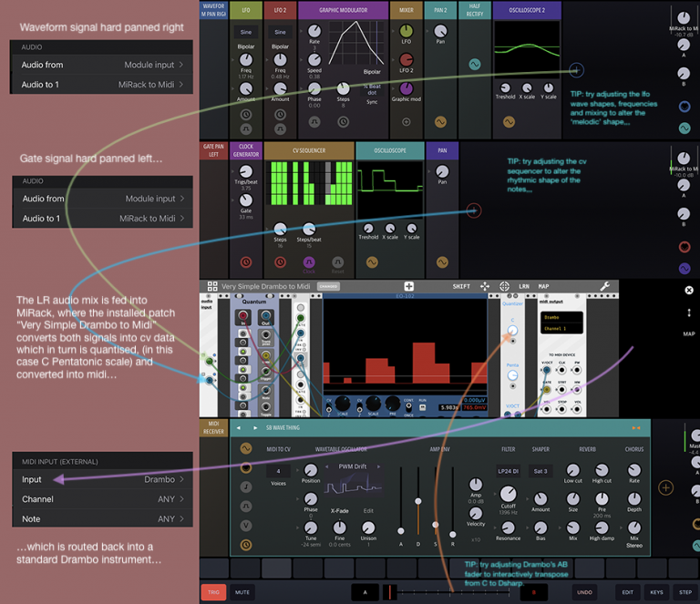Viewport: 700px width, 604px height.
Task: Select the yellow clock icon in SB Wave Thing sidebar
Action: (245, 544)
